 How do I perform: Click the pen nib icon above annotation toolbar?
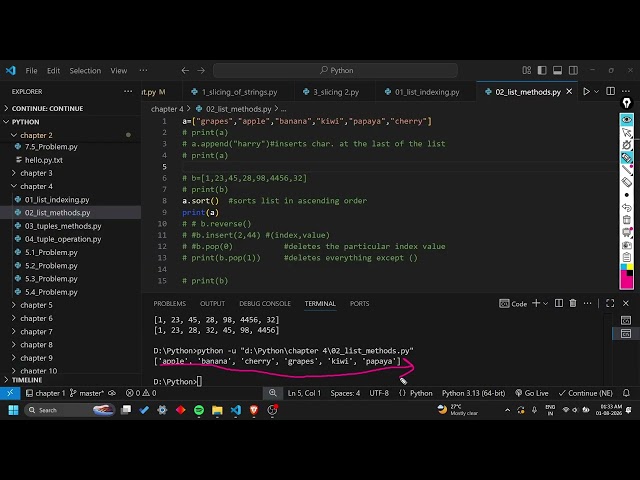point(627,103)
